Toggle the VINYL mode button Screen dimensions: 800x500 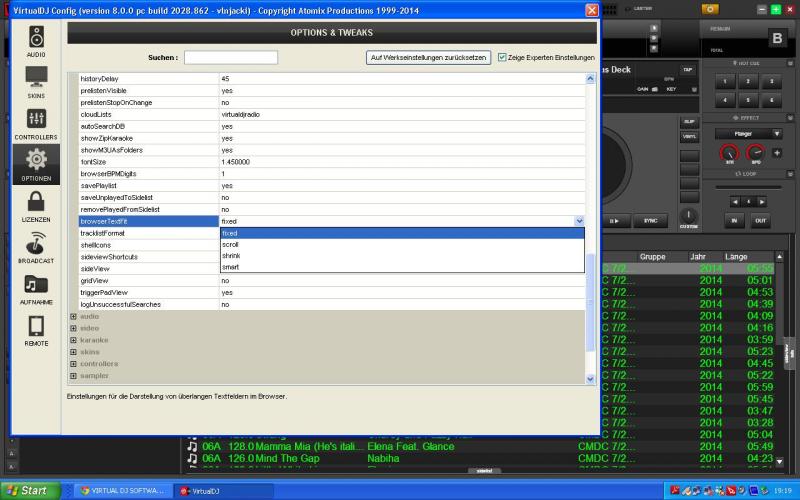[x=689, y=136]
